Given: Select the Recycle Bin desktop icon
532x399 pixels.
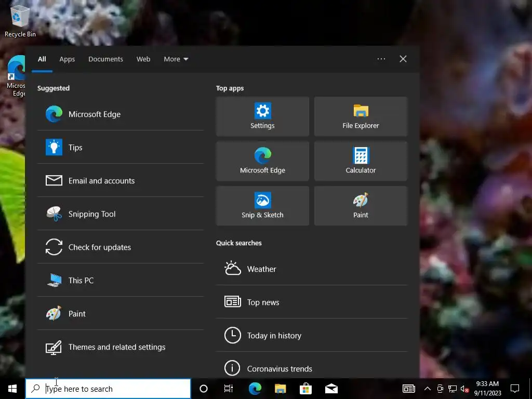Looking at the screenshot, I should [20, 21].
